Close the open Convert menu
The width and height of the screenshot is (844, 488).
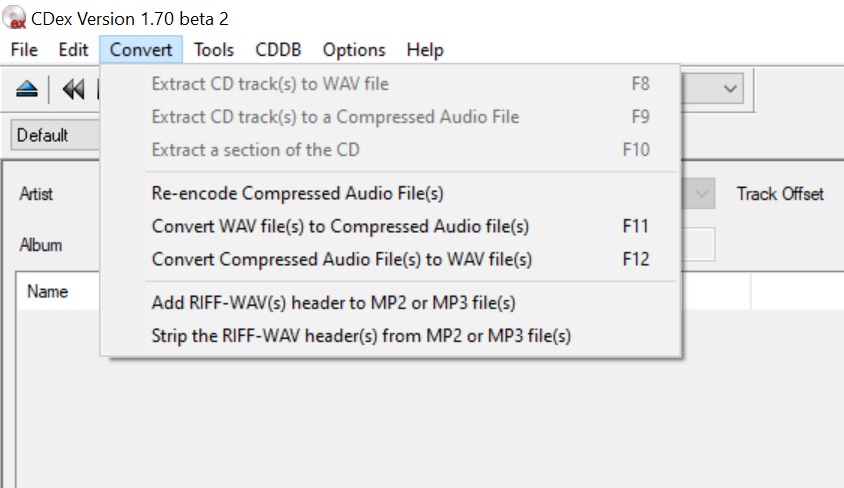(141, 49)
